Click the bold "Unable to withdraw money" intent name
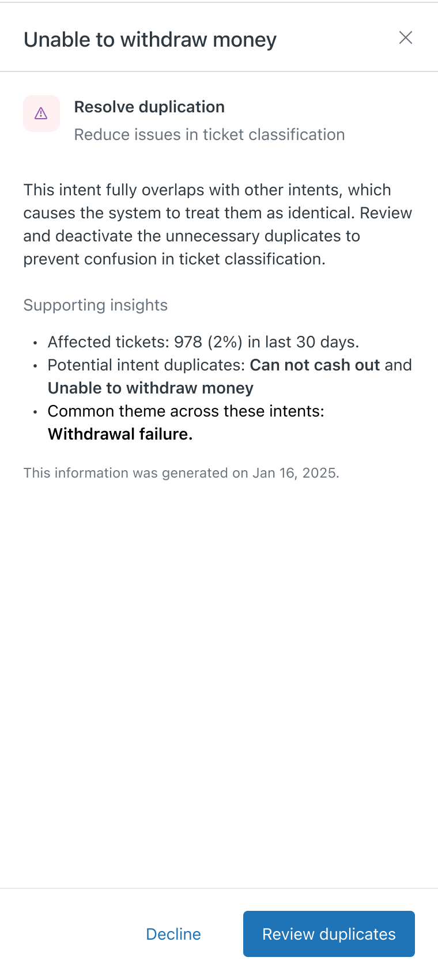Screen dimensions: 438x980 point(150,388)
